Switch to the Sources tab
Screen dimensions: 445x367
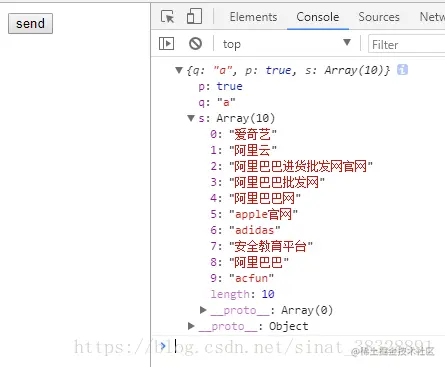379,17
